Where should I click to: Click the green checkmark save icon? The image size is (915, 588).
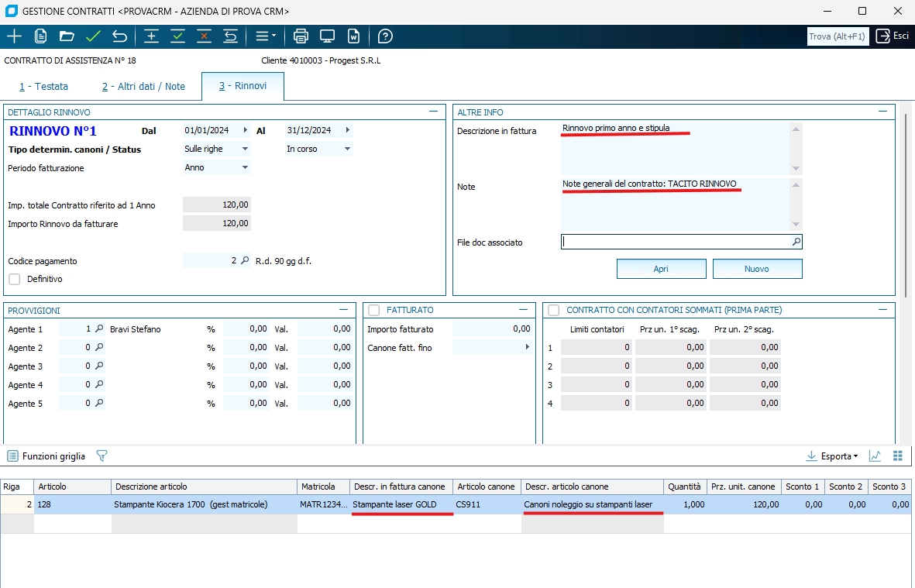[x=93, y=36]
